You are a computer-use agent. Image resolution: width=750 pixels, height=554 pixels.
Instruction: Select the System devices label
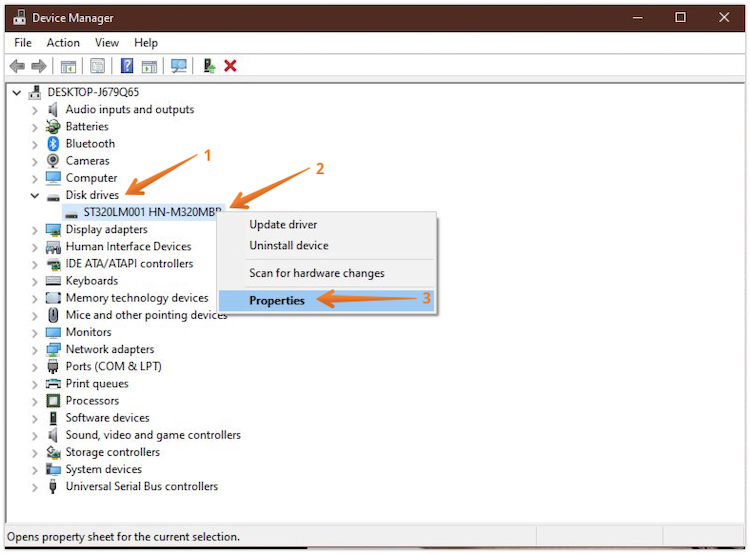(x=104, y=469)
